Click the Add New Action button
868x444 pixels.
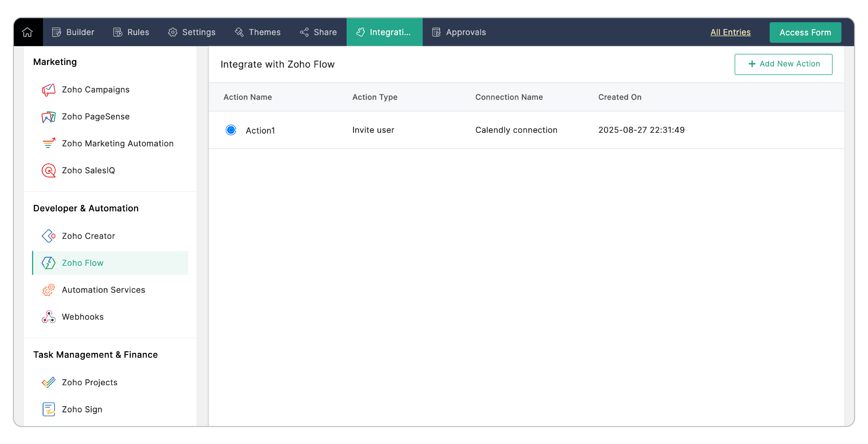click(783, 64)
